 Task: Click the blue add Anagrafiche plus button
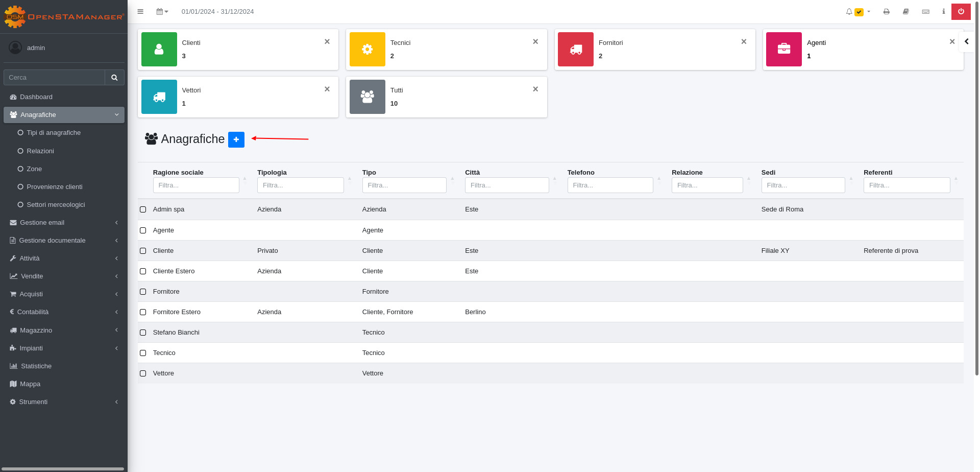(236, 139)
